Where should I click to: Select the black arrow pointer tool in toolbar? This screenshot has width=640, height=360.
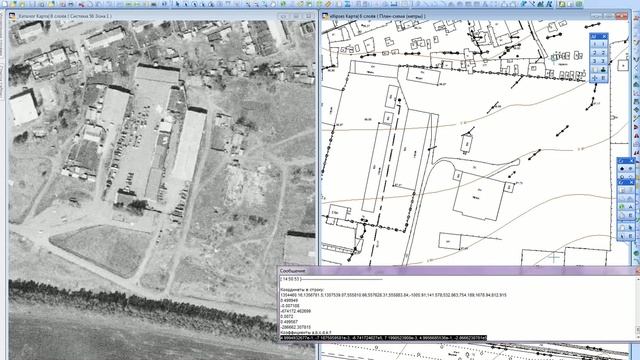tap(177, 4)
